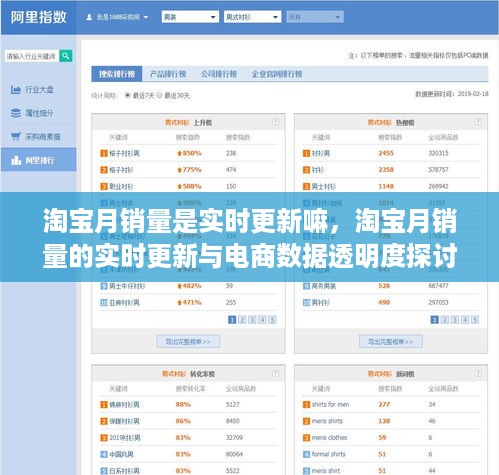499x475 pixels.
Task: Select page 1 of 热搜榜 pagination
Action: (x=434, y=320)
